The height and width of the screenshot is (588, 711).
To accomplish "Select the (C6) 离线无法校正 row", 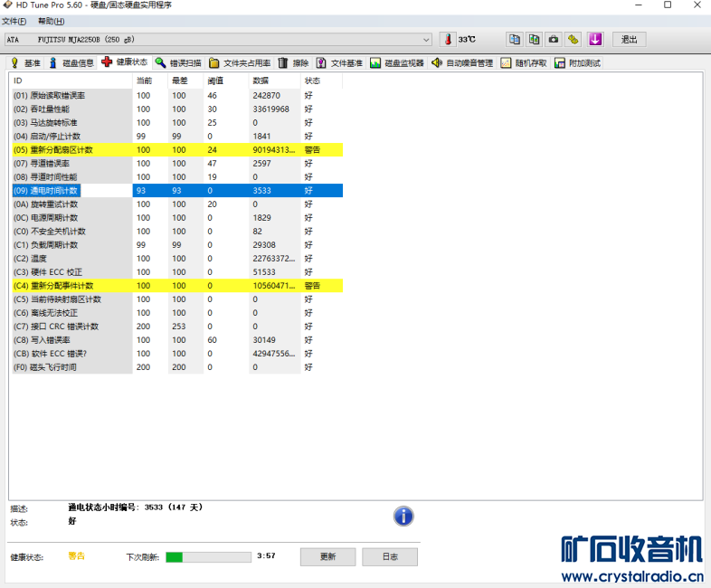I will [x=177, y=313].
